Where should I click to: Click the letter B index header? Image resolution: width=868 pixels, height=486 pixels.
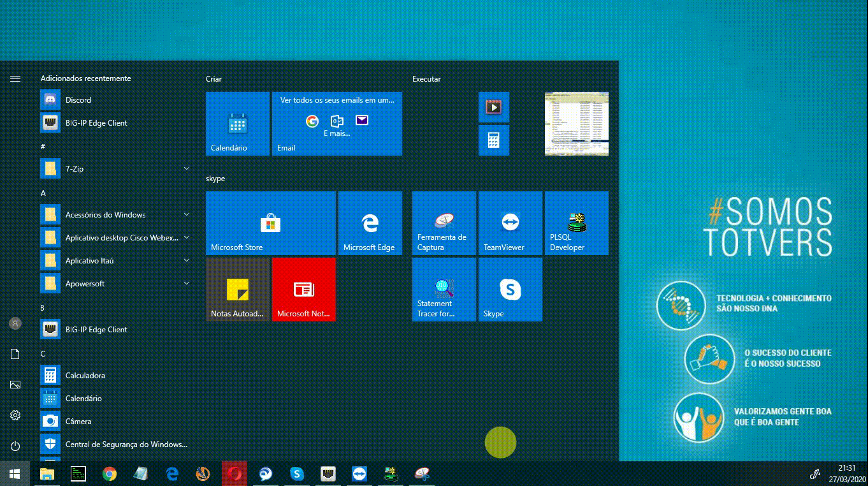click(43, 308)
